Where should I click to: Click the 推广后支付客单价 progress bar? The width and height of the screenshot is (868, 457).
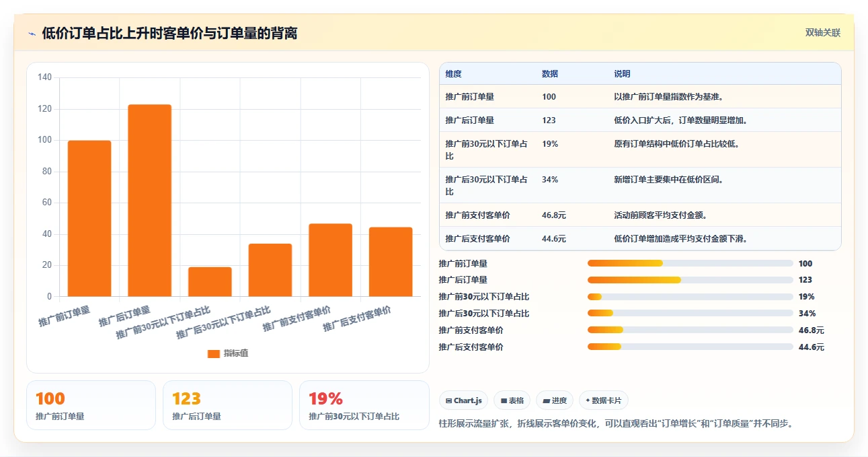click(690, 347)
